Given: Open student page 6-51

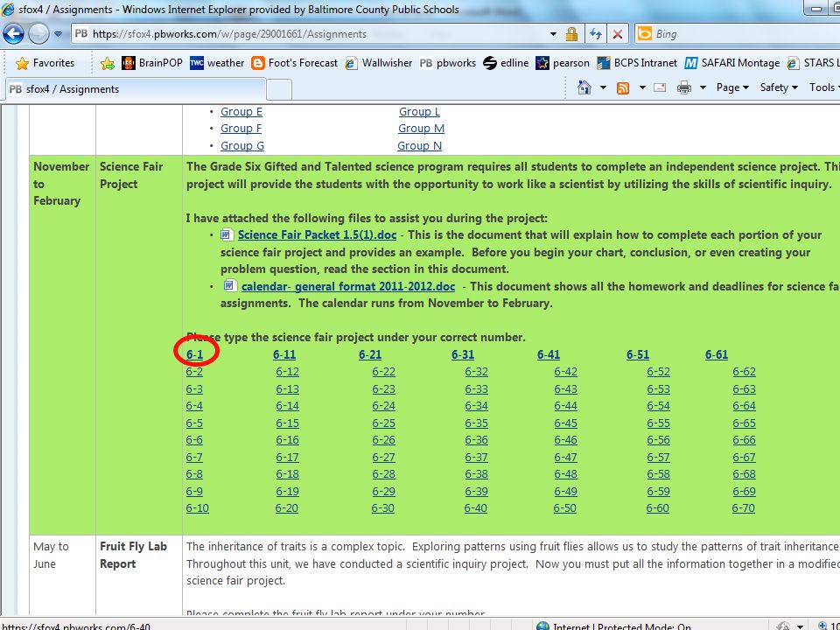Looking at the screenshot, I should point(638,354).
